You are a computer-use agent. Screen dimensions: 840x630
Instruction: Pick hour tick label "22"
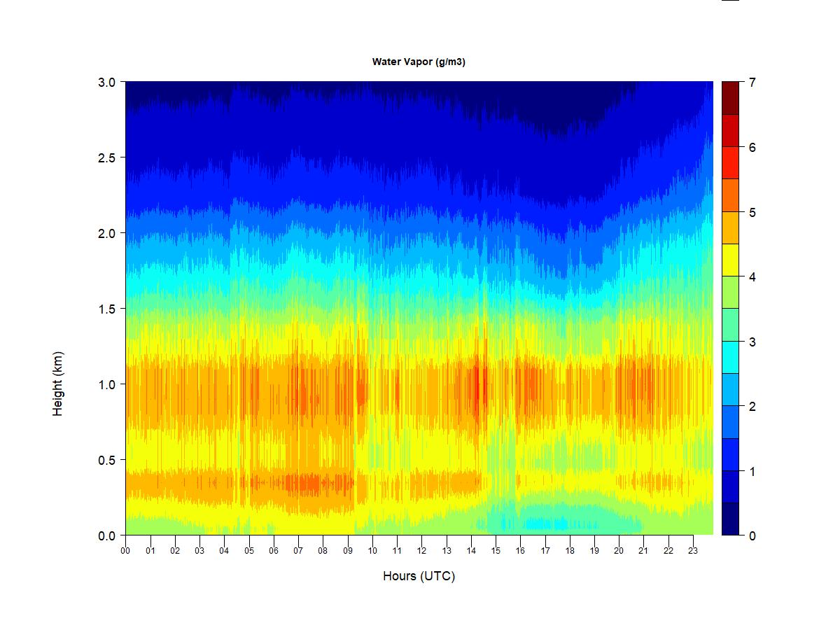tap(668, 550)
